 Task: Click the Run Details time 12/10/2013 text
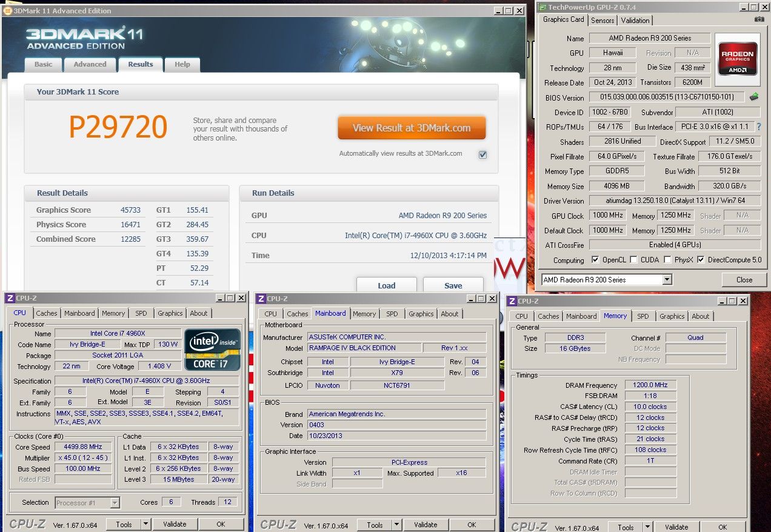pos(449,256)
